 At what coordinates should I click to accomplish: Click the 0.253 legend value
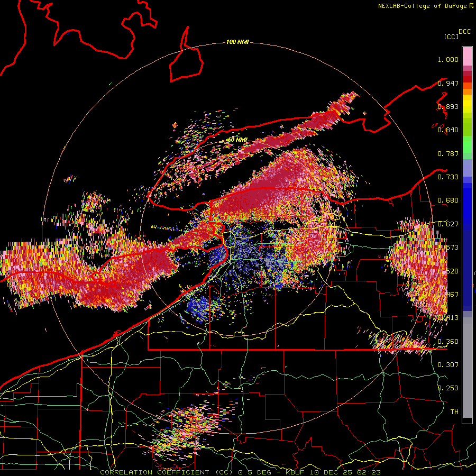pyautogui.click(x=448, y=388)
